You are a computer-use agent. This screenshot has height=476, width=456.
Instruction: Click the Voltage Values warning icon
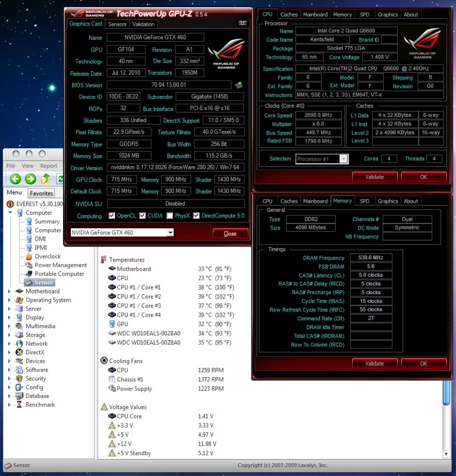[x=104, y=407]
